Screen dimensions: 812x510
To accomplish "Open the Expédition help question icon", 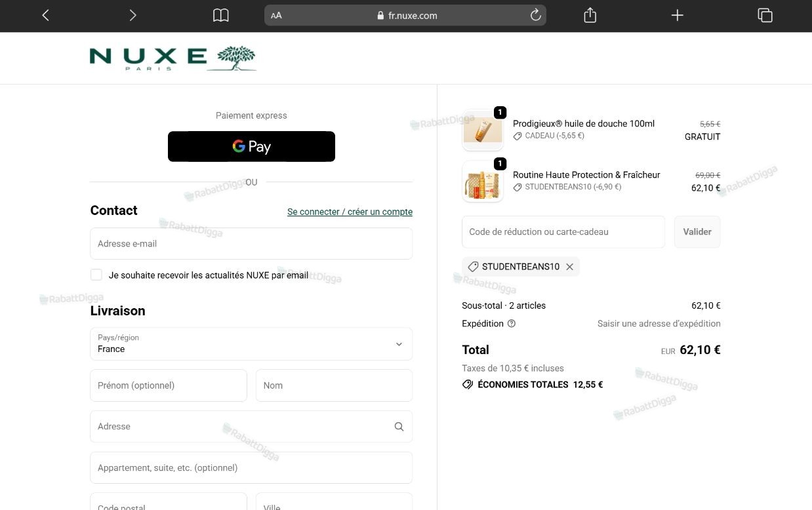I will pyautogui.click(x=512, y=323).
